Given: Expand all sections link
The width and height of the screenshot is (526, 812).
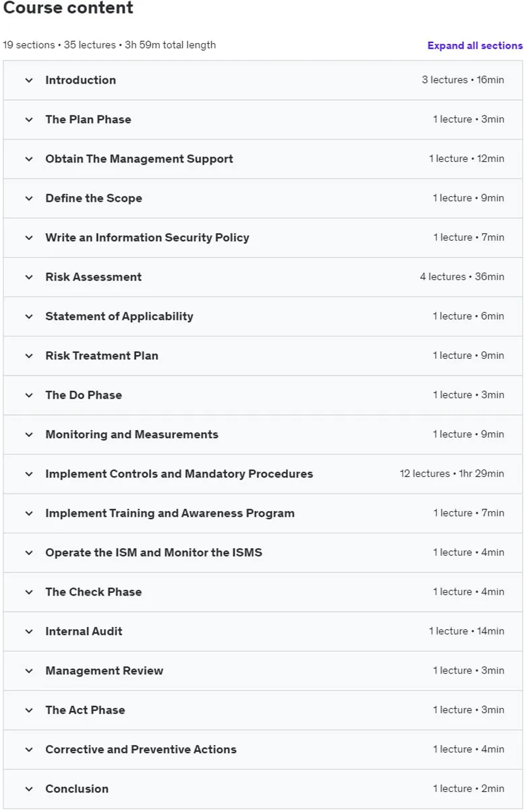Looking at the screenshot, I should [475, 45].
